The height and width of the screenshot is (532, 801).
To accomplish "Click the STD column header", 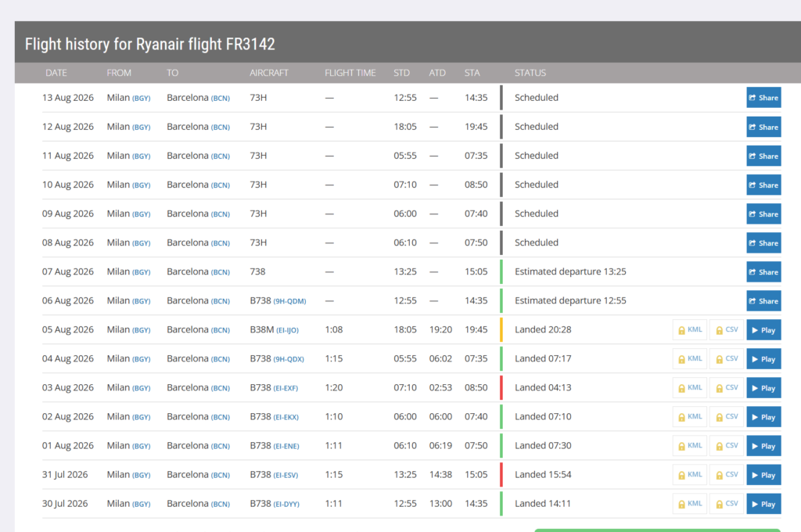I will click(x=401, y=73).
